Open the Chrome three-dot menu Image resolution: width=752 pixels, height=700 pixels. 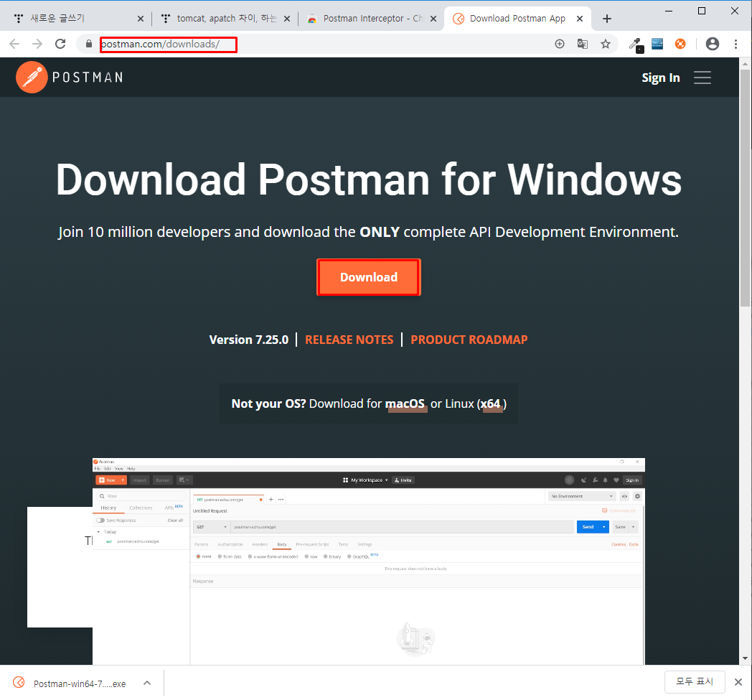point(735,44)
